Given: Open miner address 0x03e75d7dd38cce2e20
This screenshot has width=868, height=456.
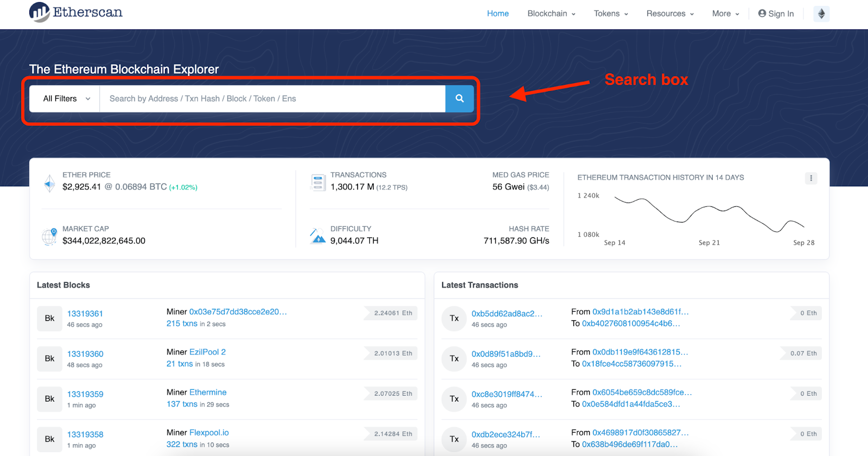Looking at the screenshot, I should pos(238,312).
